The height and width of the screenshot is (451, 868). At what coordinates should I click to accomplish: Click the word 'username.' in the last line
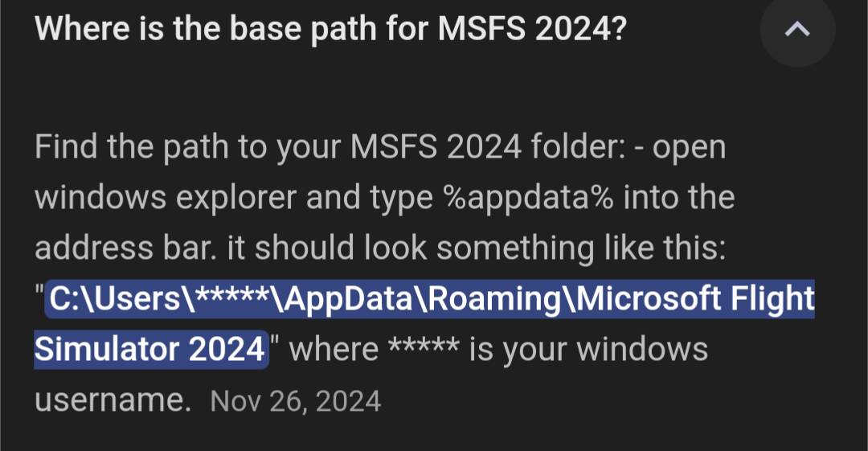pos(113,400)
